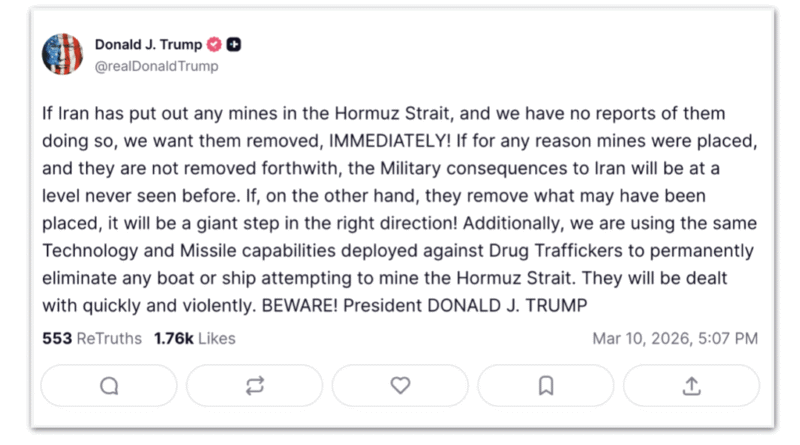Open the Mar 10, 2026, 5:07 PM timestamp
Viewport: 800px width, 445px height.
click(x=675, y=338)
